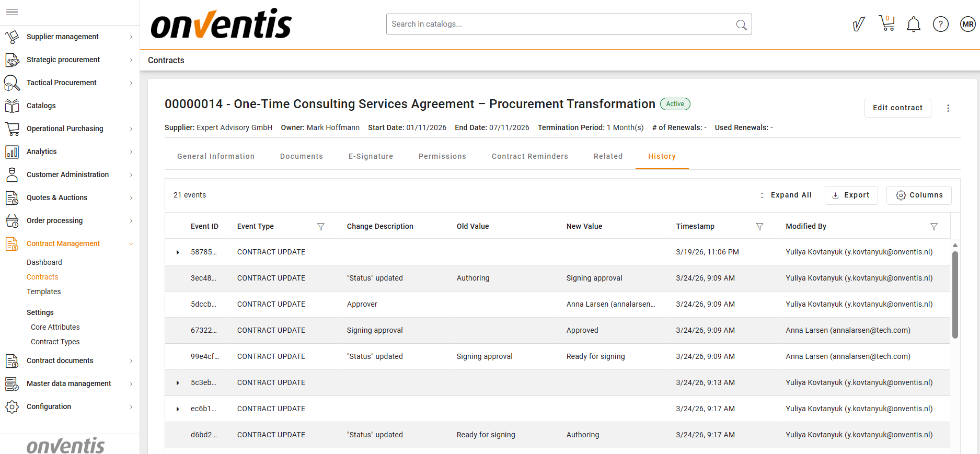Open the shopping cart icon
The width and height of the screenshot is (980, 454).
pyautogui.click(x=886, y=24)
